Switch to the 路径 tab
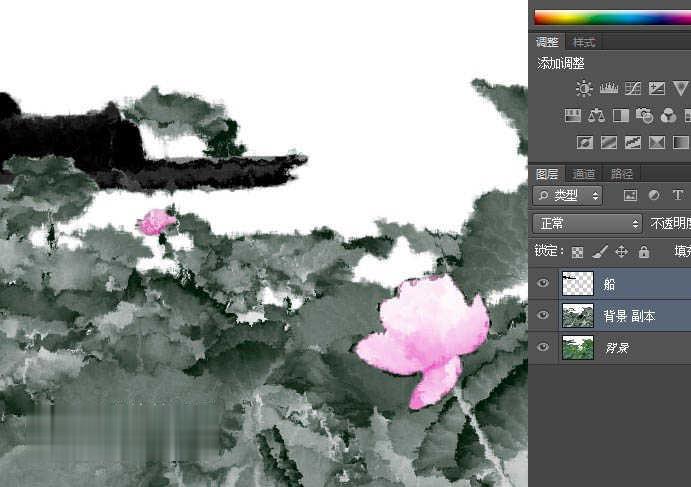The image size is (691, 487). click(x=621, y=174)
